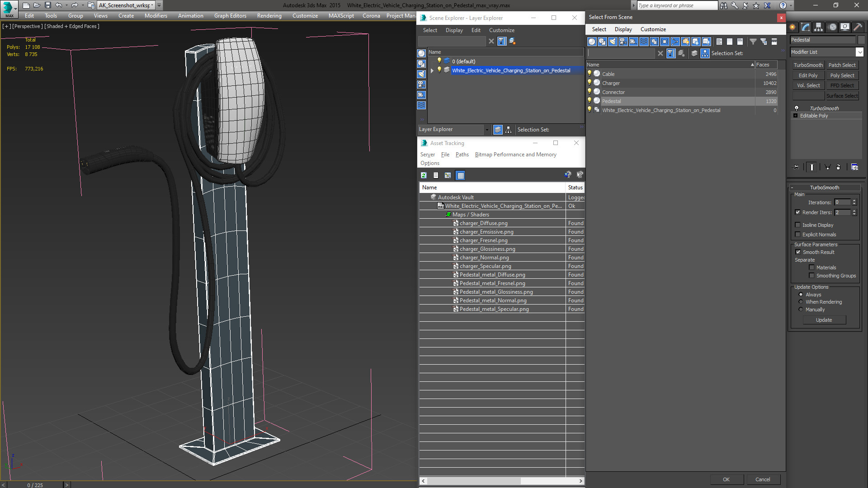
Task: Enable Isoline Display checkbox
Action: (798, 225)
